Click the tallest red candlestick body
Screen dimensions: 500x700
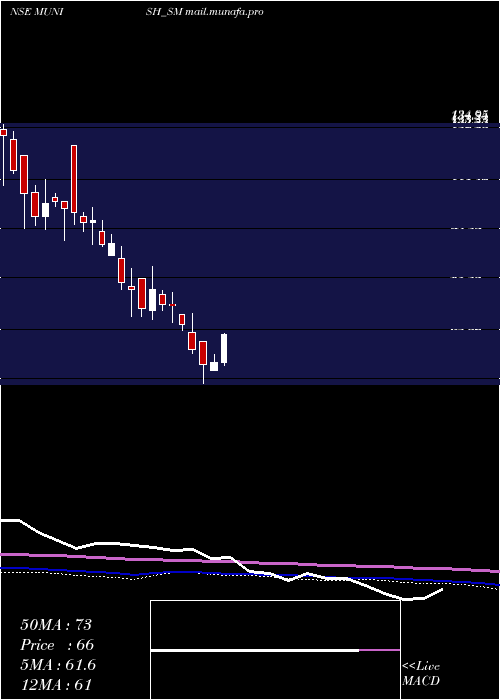[74, 179]
